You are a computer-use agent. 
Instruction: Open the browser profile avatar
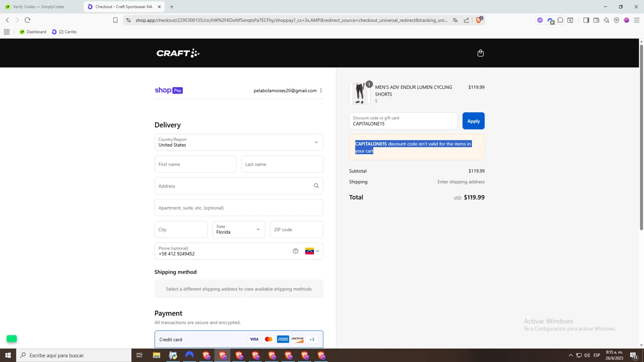(627, 20)
